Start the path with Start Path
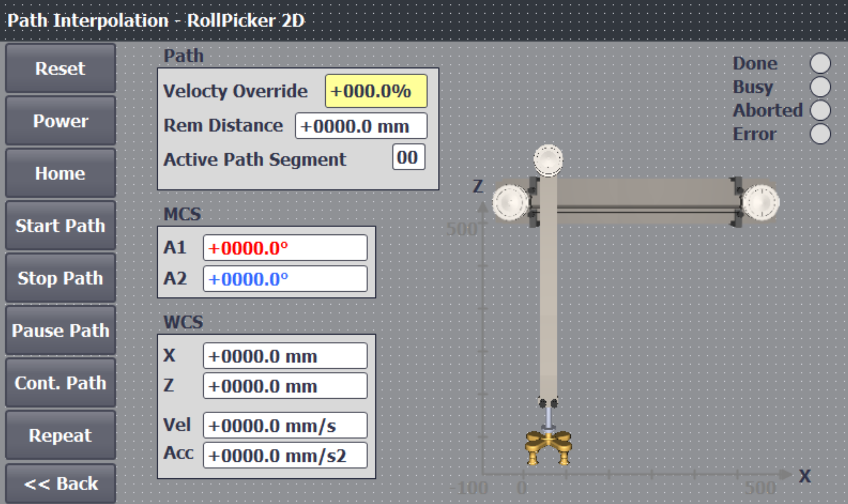Screen dimensions: 848x504 [x=60, y=225]
